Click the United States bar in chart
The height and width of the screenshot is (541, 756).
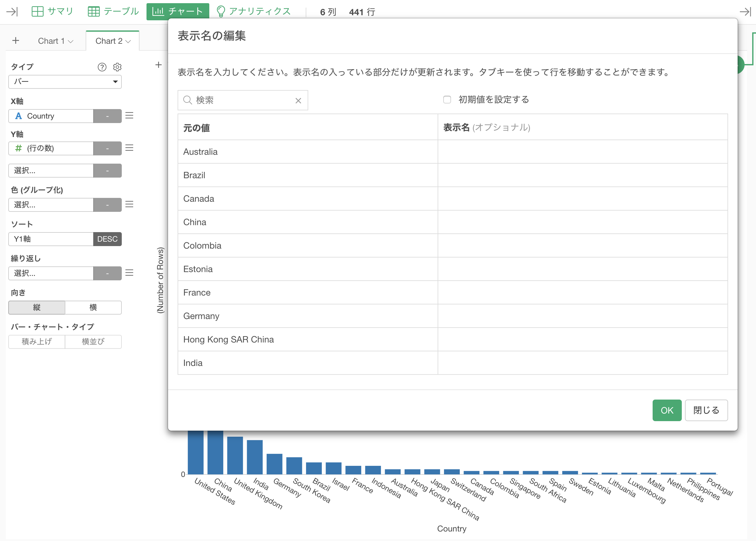pos(196,453)
